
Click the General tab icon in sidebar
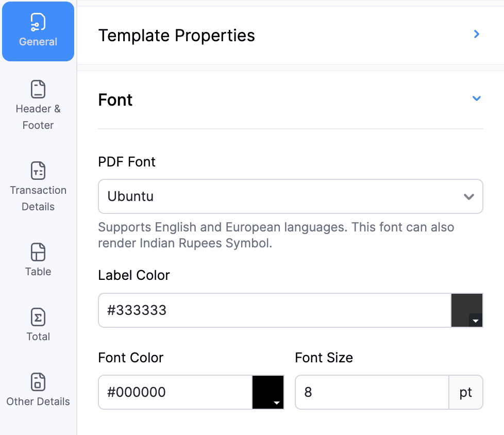38,22
